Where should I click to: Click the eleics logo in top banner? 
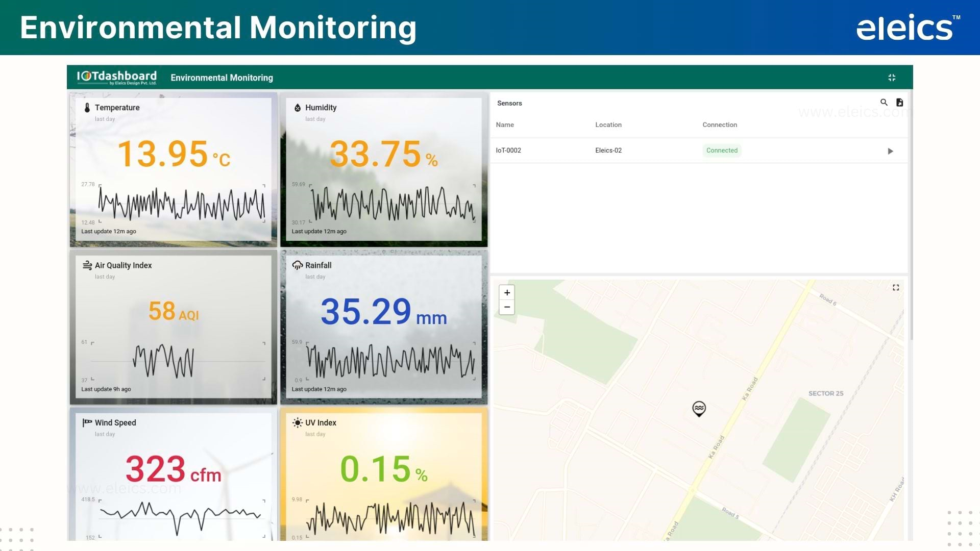coord(908,28)
